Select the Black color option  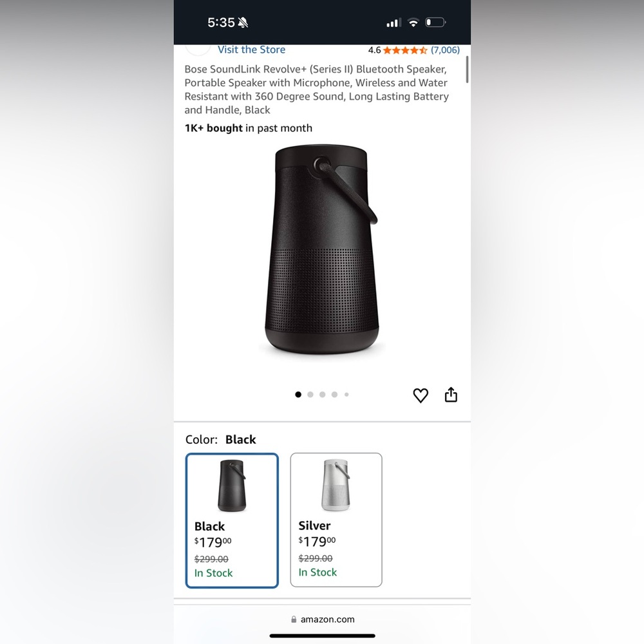coord(232,520)
